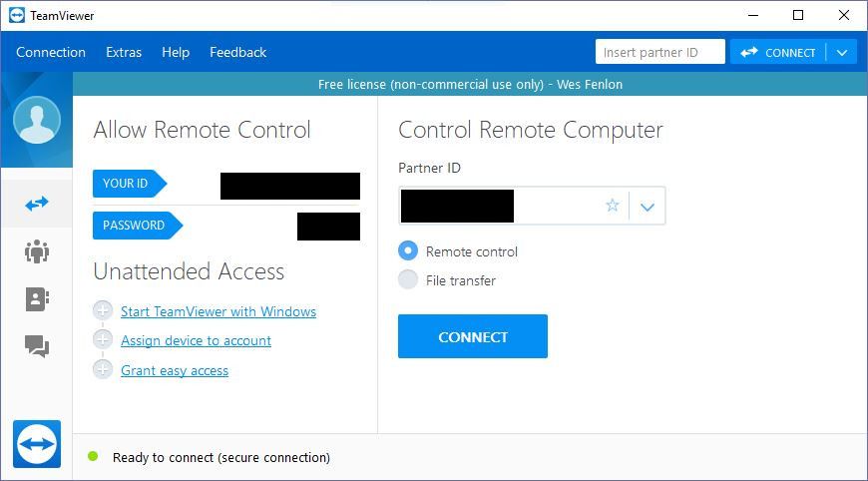
Task: Click plus icon beside Start TeamViewer with Windows
Action: (x=103, y=311)
